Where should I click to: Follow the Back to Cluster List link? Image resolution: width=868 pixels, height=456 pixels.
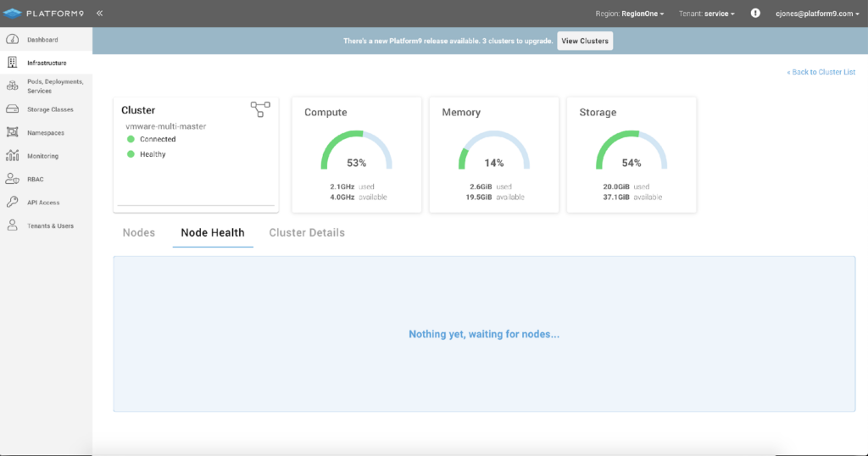[x=821, y=72]
